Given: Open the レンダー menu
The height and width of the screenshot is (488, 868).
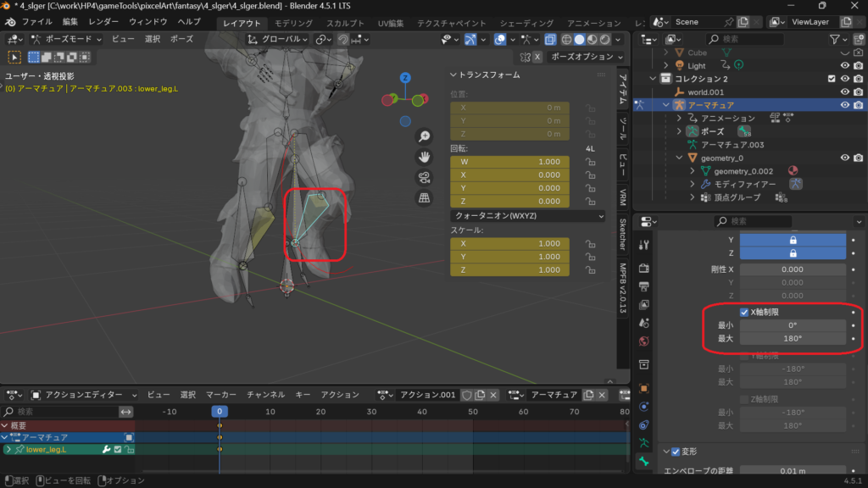Looking at the screenshot, I should pyautogui.click(x=103, y=22).
